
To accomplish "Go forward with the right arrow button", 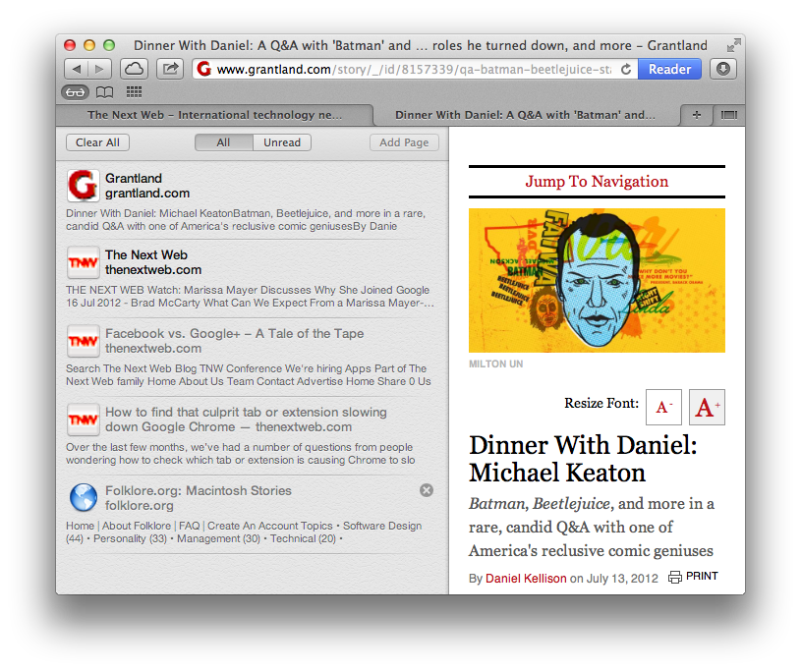I will 99,69.
